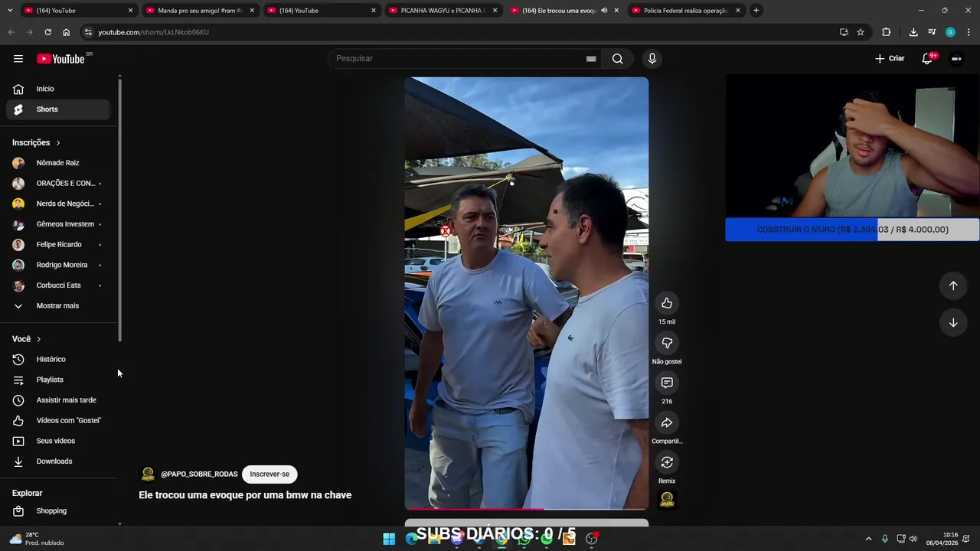980x551 pixels.
Task: Open a new browser tab
Action: (x=756, y=11)
